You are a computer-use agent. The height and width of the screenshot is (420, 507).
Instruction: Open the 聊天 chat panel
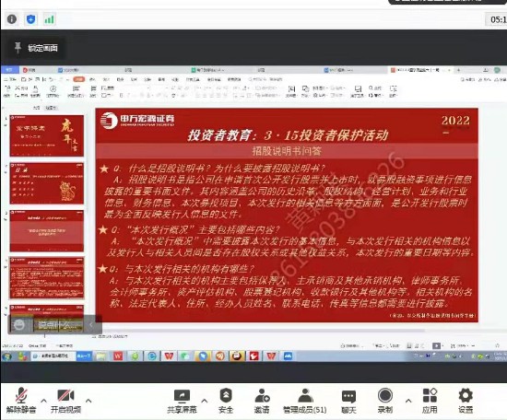pos(348,401)
